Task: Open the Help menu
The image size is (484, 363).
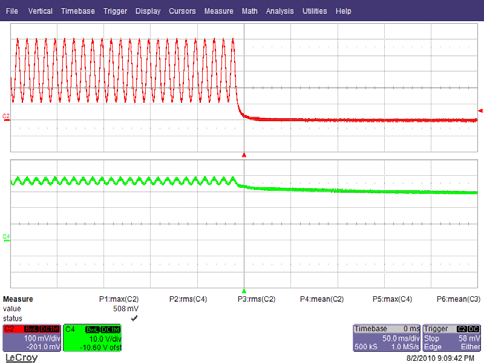Action: (343, 11)
